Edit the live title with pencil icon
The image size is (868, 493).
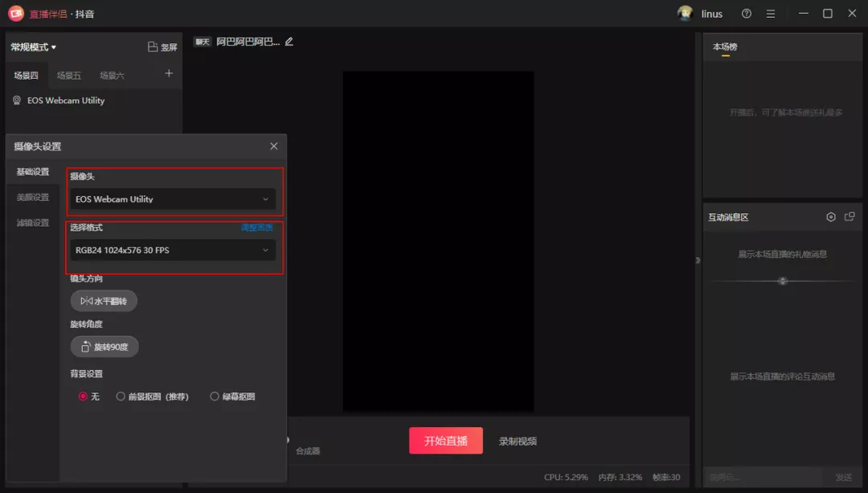point(289,42)
